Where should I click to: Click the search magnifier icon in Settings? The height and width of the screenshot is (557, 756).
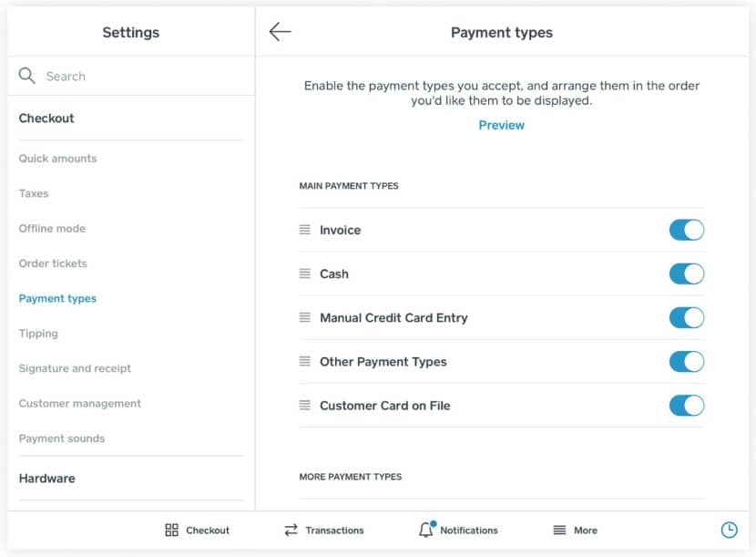(28, 77)
